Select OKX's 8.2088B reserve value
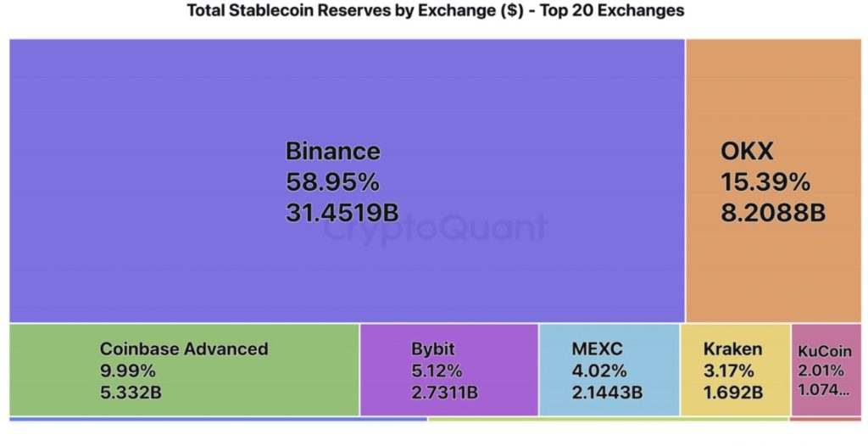 (772, 213)
